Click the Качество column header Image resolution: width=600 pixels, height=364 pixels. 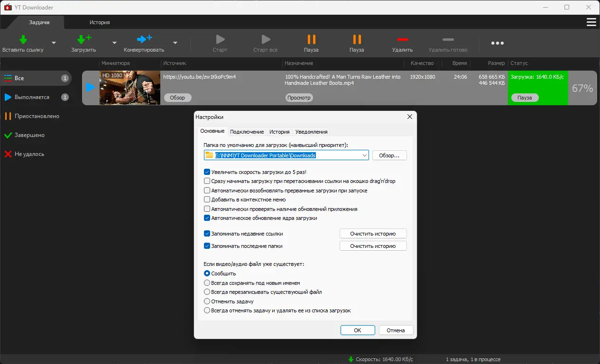pos(422,63)
